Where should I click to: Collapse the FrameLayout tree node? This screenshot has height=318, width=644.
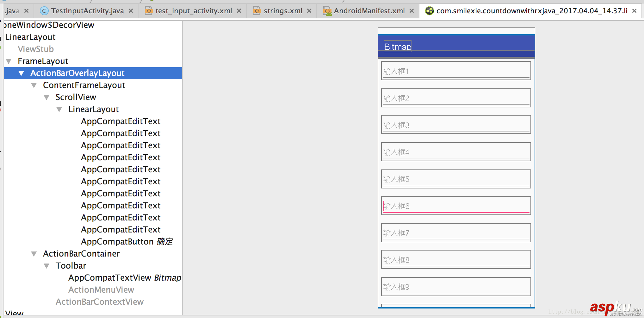coord(9,61)
